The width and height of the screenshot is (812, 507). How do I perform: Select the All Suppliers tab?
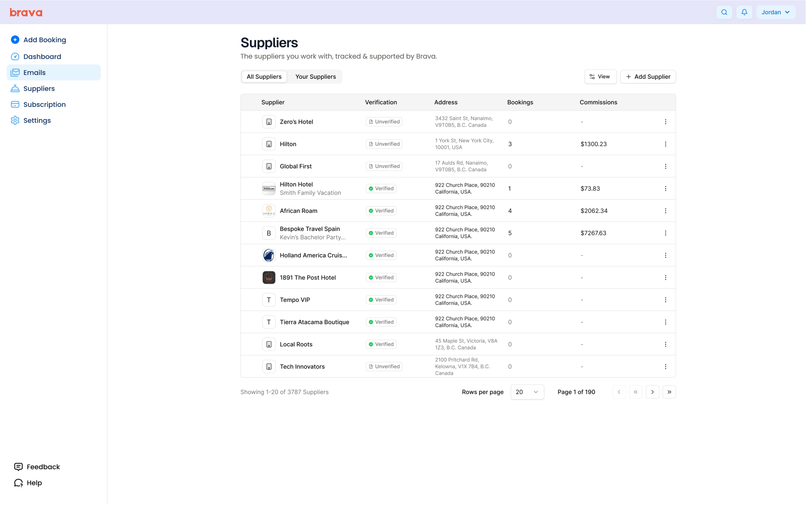(264, 76)
